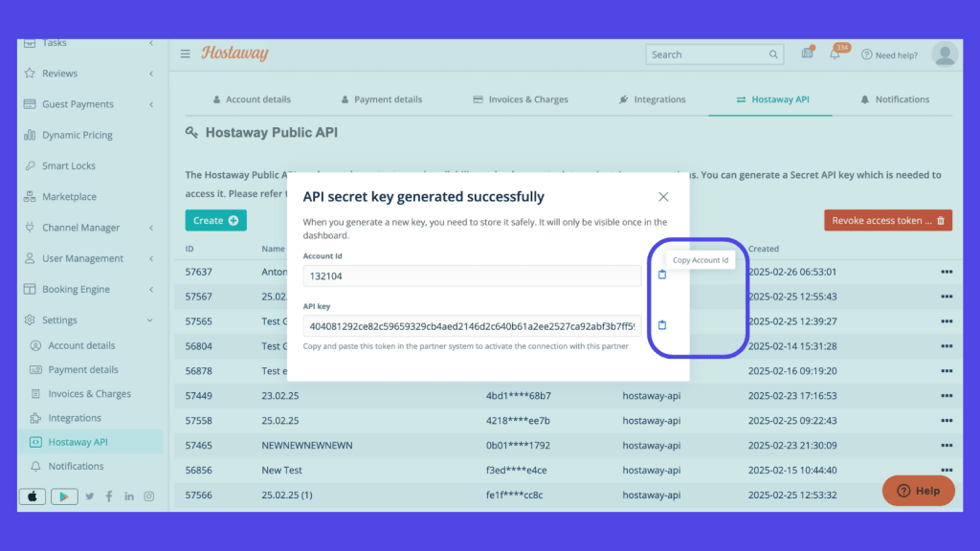This screenshot has width=980, height=551.
Task: Open the Google Play badge
Action: coord(64,496)
